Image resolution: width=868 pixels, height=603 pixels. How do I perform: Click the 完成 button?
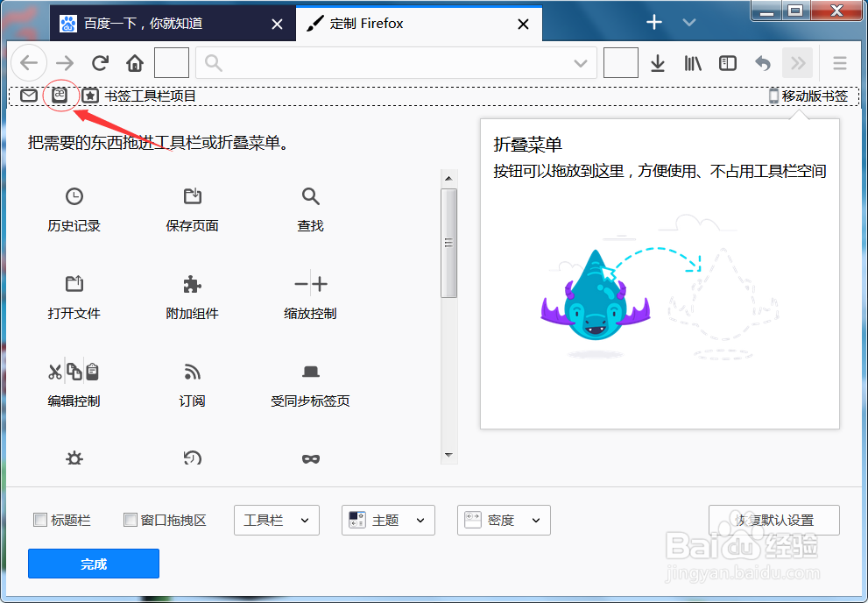point(94,564)
